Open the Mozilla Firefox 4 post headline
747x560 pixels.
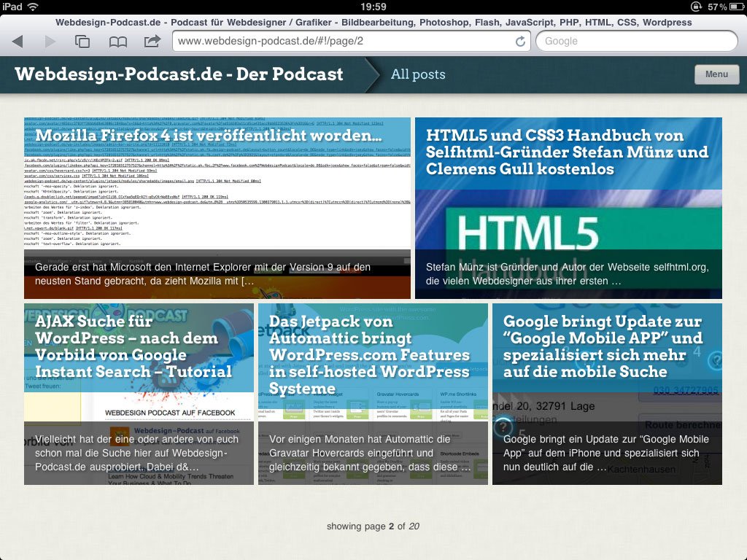click(x=209, y=135)
